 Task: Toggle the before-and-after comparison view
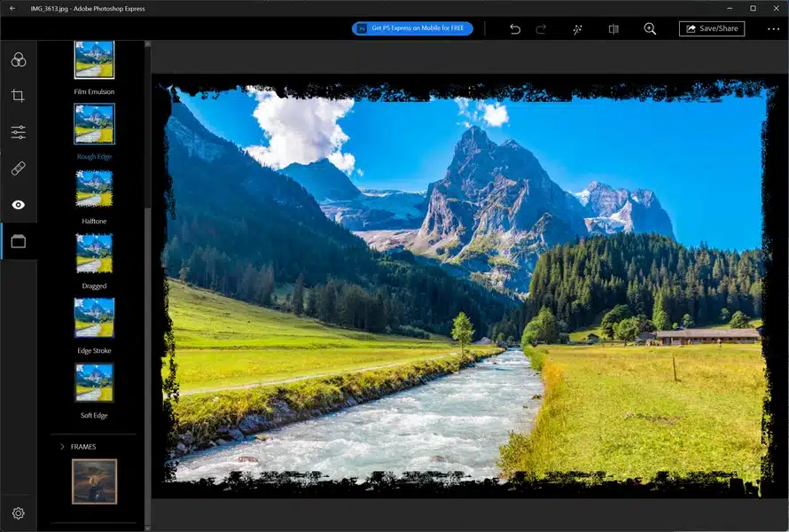point(613,28)
